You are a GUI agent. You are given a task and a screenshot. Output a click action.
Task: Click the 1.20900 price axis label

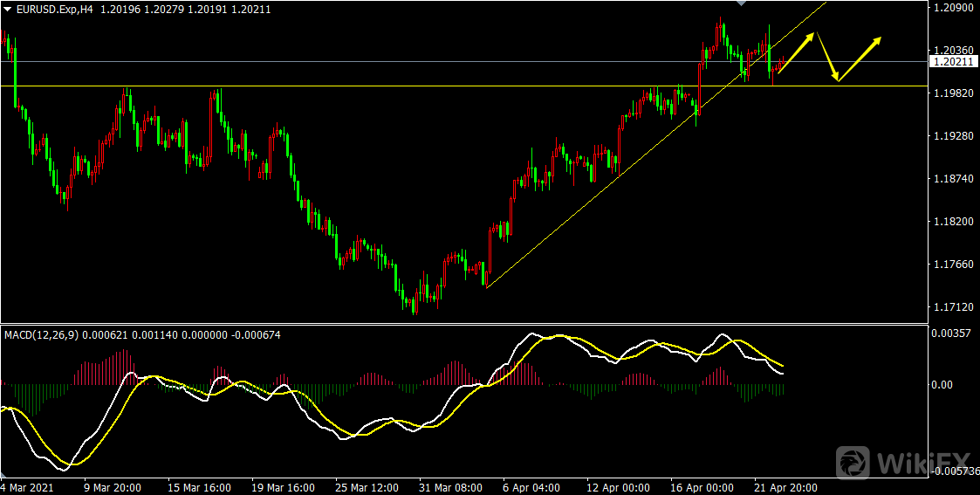tap(951, 8)
